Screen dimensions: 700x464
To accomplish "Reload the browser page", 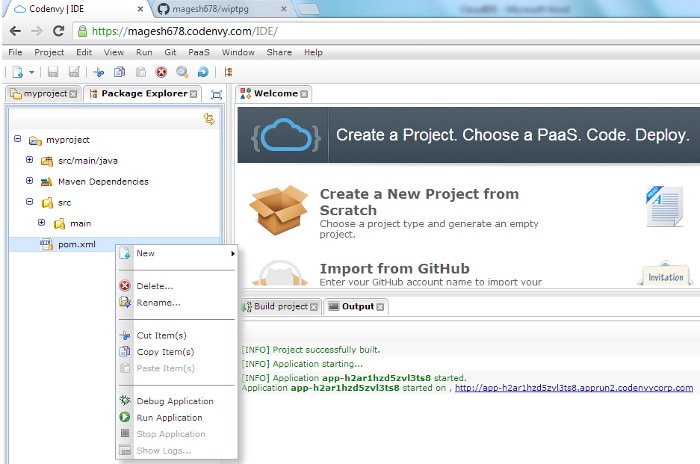I will 58,31.
